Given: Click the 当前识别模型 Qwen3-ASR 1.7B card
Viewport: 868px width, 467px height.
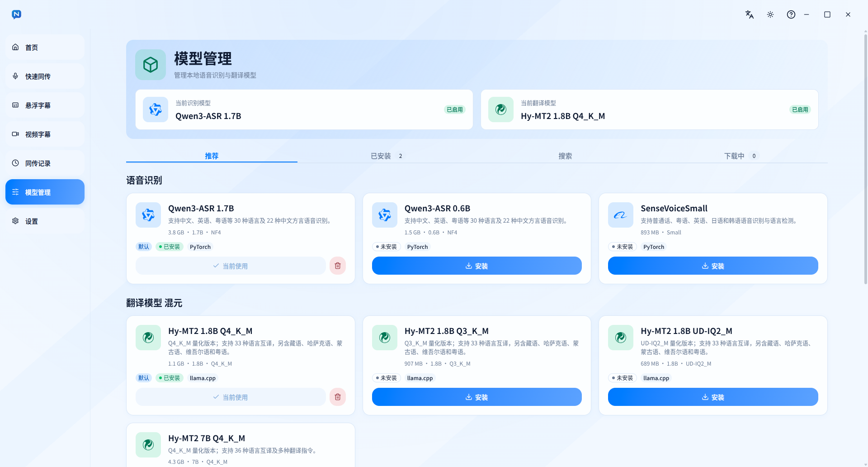Looking at the screenshot, I should click(x=304, y=110).
